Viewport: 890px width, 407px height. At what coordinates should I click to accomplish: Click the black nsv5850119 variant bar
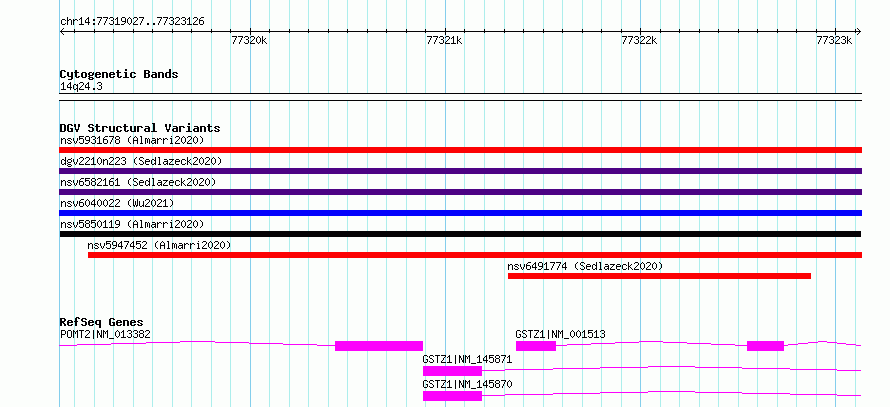[460, 234]
